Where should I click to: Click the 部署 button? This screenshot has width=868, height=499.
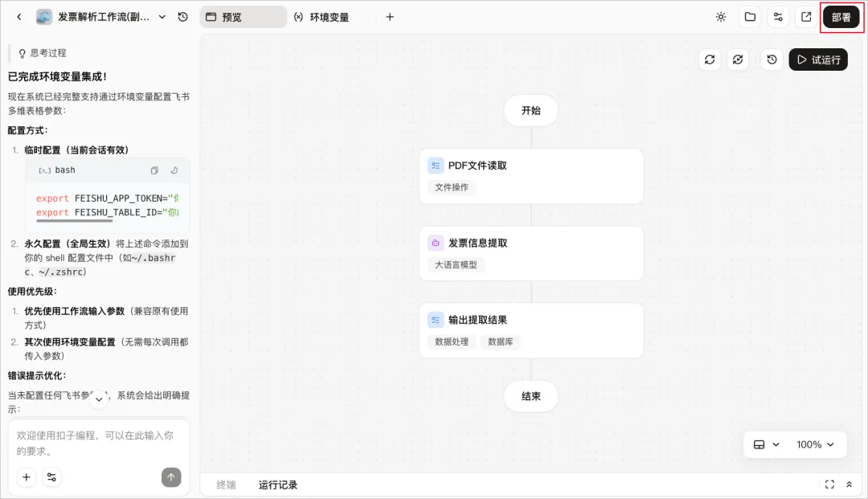tap(841, 17)
